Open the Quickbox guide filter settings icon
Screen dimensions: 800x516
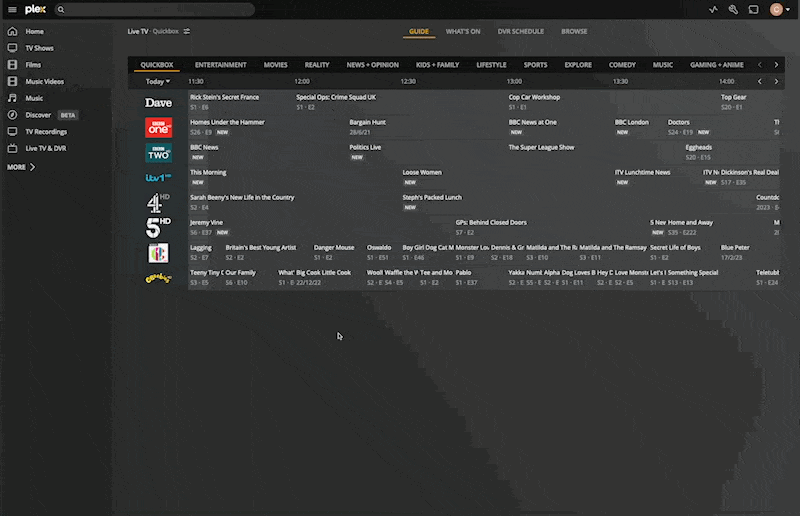coord(187,31)
